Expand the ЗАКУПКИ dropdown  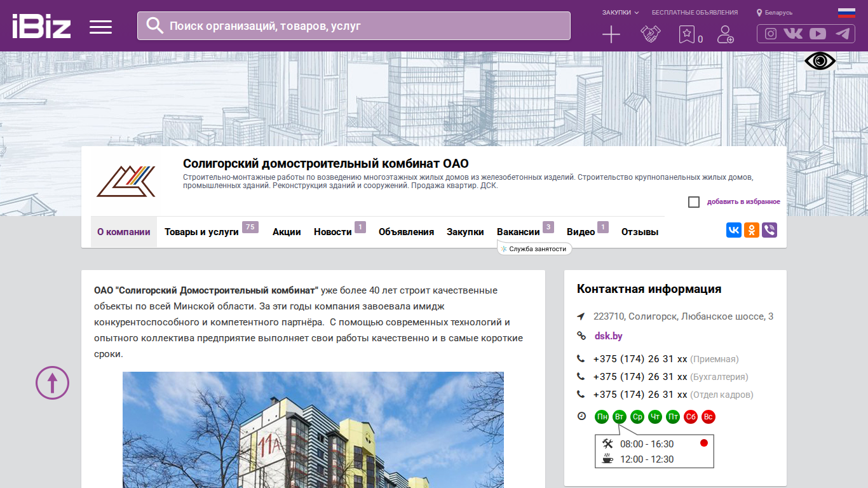[x=621, y=13]
